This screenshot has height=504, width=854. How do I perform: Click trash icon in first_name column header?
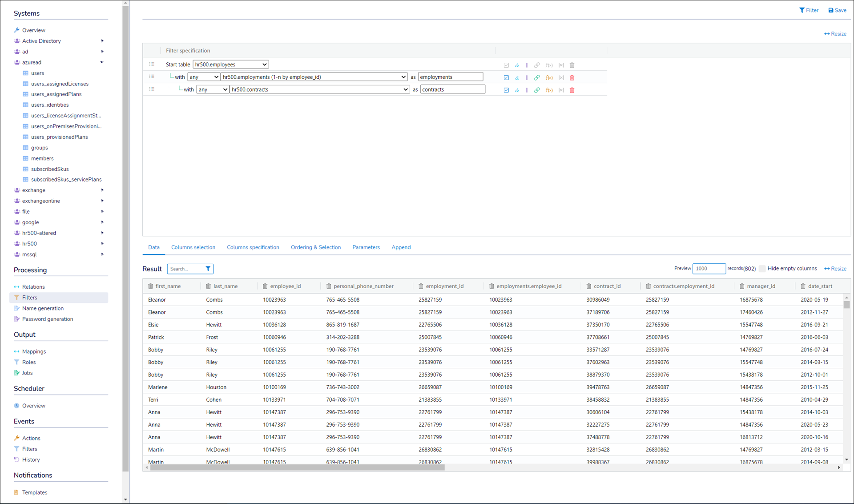click(150, 286)
